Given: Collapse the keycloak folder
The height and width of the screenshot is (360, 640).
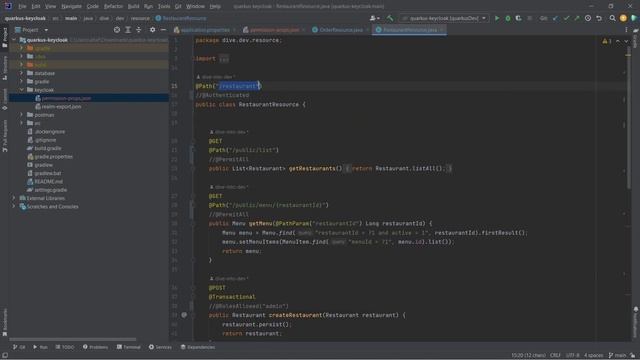Looking at the screenshot, I should pyautogui.click(x=22, y=90).
